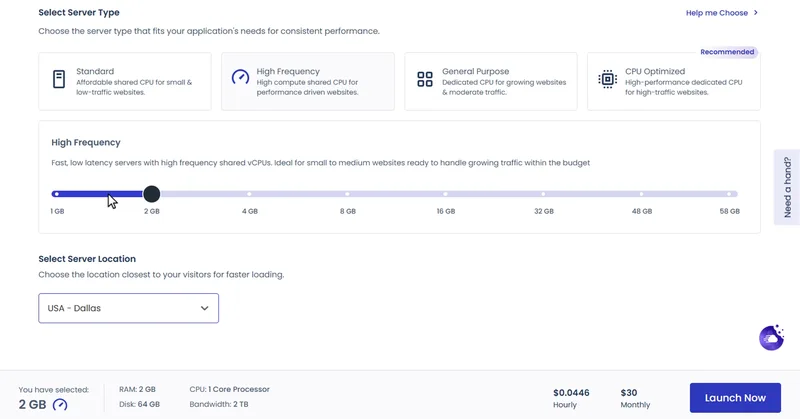Set the slider to the 32 GB stop

(543, 194)
